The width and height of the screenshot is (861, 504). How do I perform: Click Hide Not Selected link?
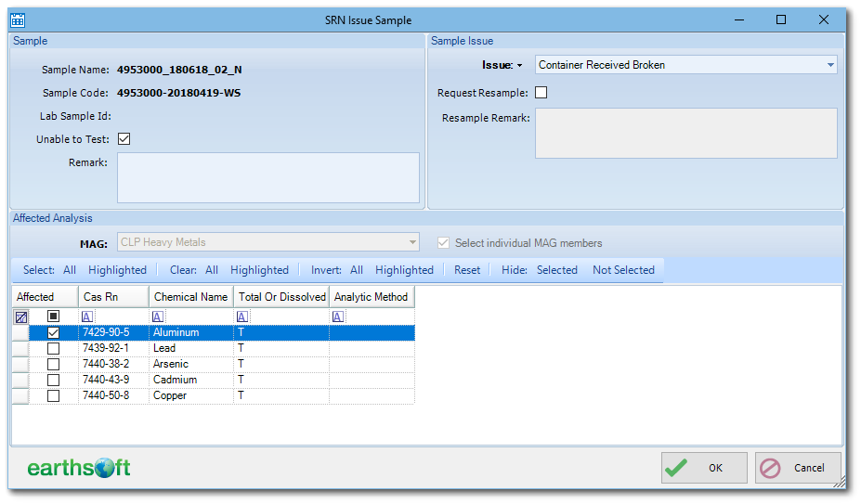click(x=623, y=270)
